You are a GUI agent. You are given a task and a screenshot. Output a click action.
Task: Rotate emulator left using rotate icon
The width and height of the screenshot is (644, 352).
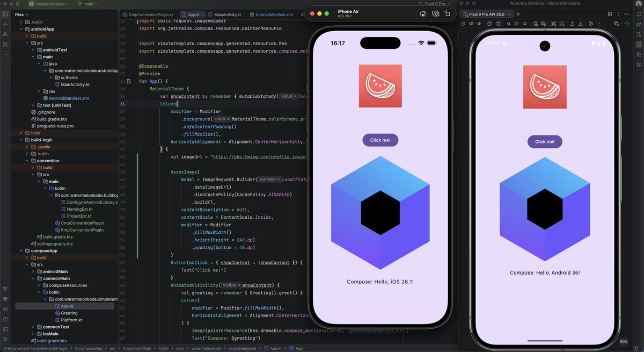[x=489, y=24]
